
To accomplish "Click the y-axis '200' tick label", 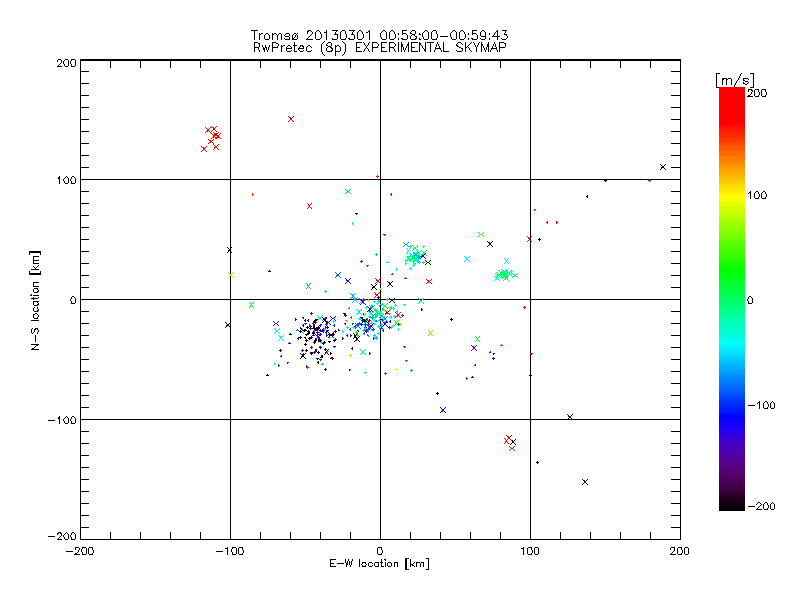I will (x=66, y=63).
